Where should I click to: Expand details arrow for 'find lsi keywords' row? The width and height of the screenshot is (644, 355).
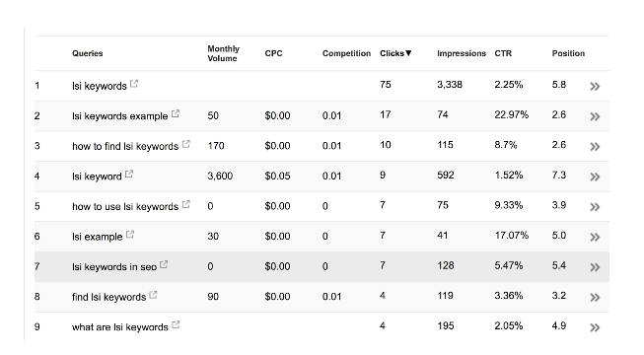[x=595, y=298]
